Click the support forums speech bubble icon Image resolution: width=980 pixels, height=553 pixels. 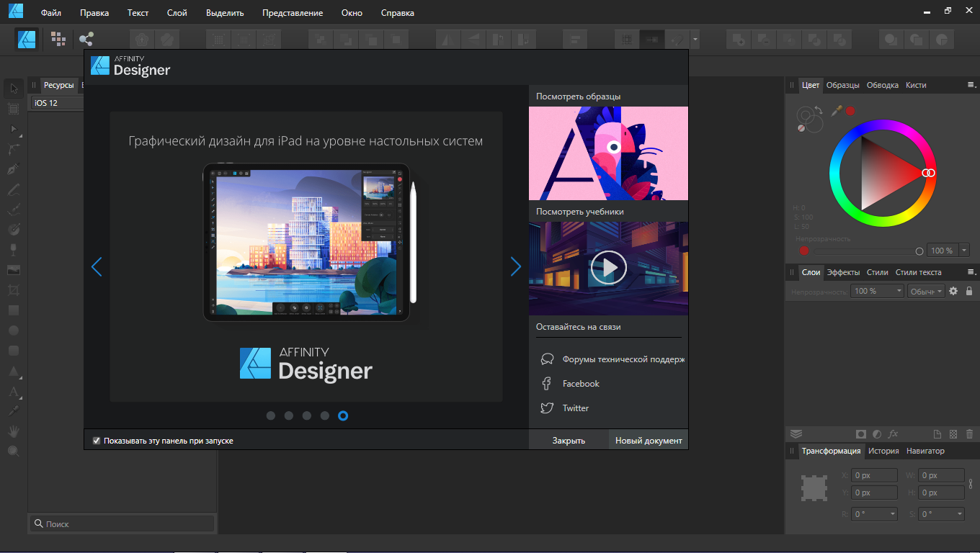pos(547,359)
